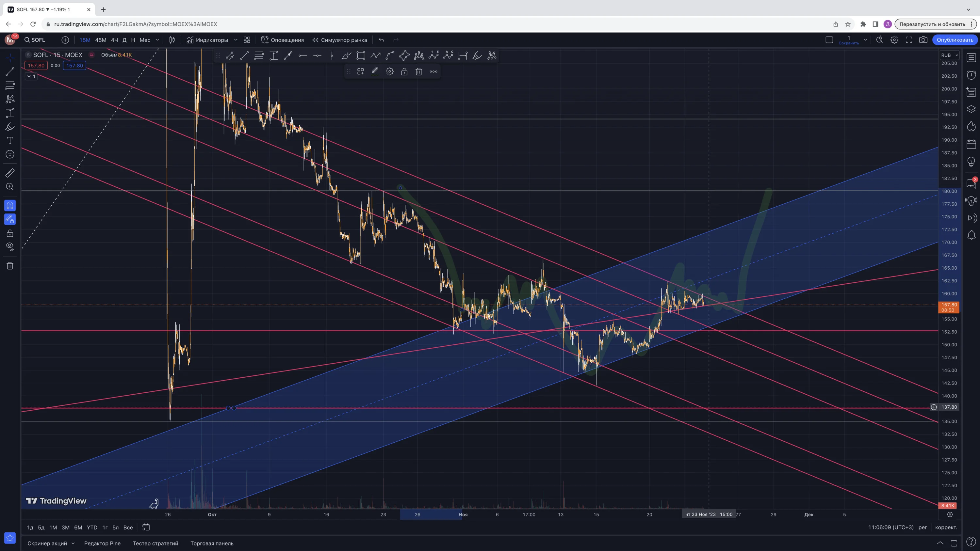Viewport: 980px width, 551px height.
Task: Toggle stay in drawing mode
Action: 10,219
